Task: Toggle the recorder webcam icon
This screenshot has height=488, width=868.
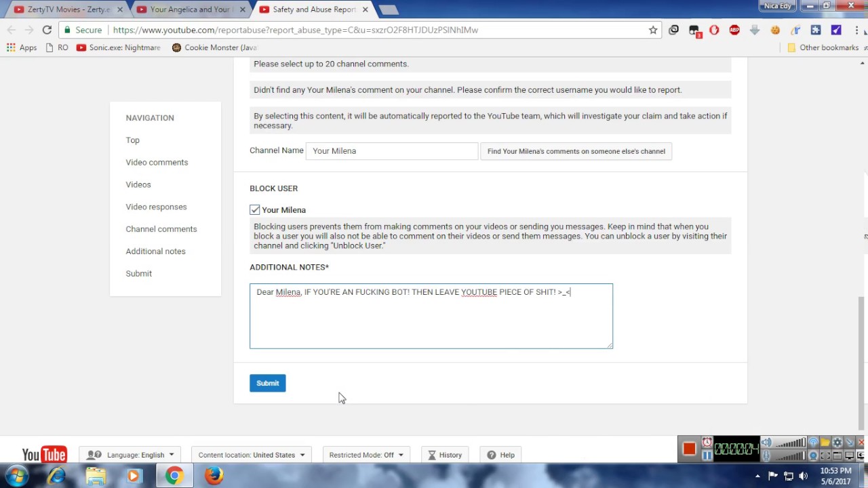Action: [813, 455]
